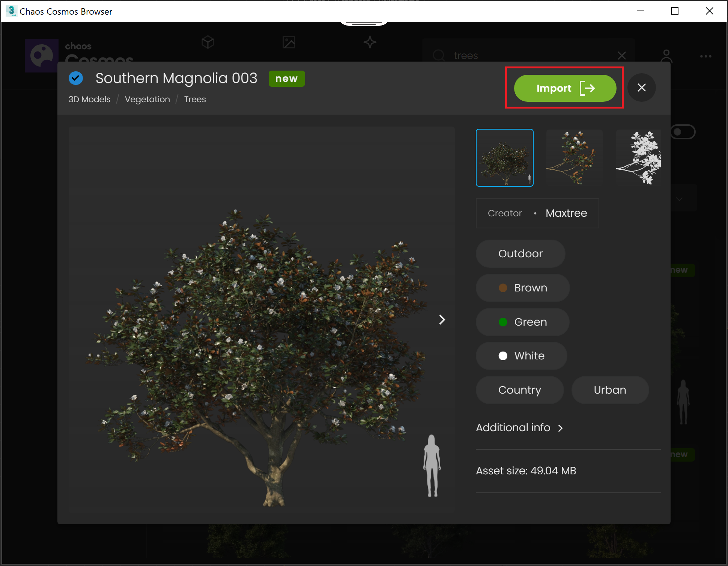Open the Trees breadcrumb category
This screenshot has height=566, width=728.
(x=195, y=99)
